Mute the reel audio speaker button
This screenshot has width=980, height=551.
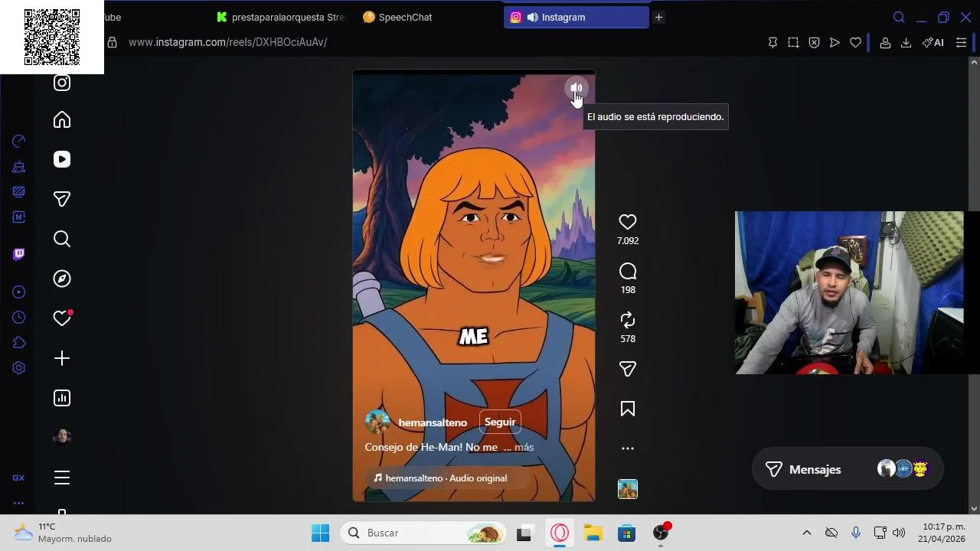coord(577,88)
